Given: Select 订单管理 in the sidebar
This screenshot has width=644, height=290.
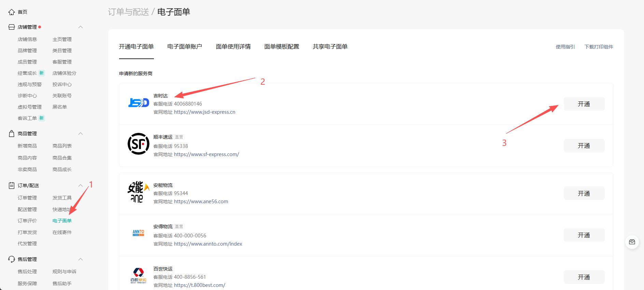Looking at the screenshot, I should click(x=27, y=198).
